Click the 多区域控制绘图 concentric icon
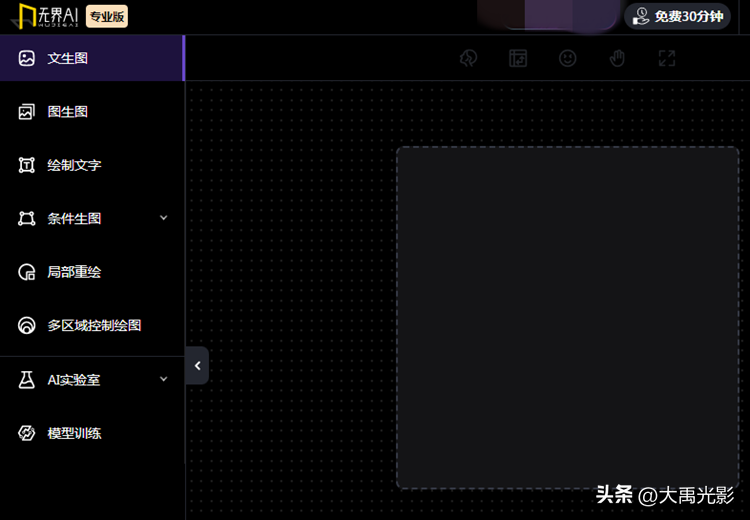 click(x=26, y=325)
